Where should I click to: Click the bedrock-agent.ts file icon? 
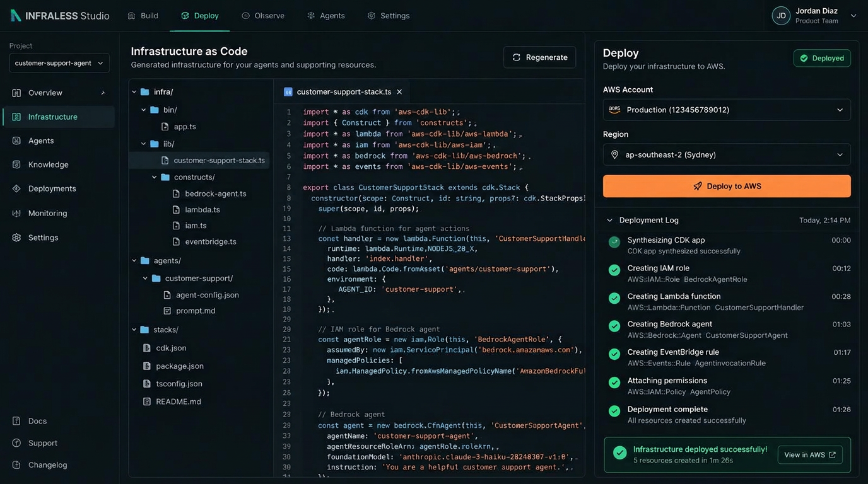[176, 193]
